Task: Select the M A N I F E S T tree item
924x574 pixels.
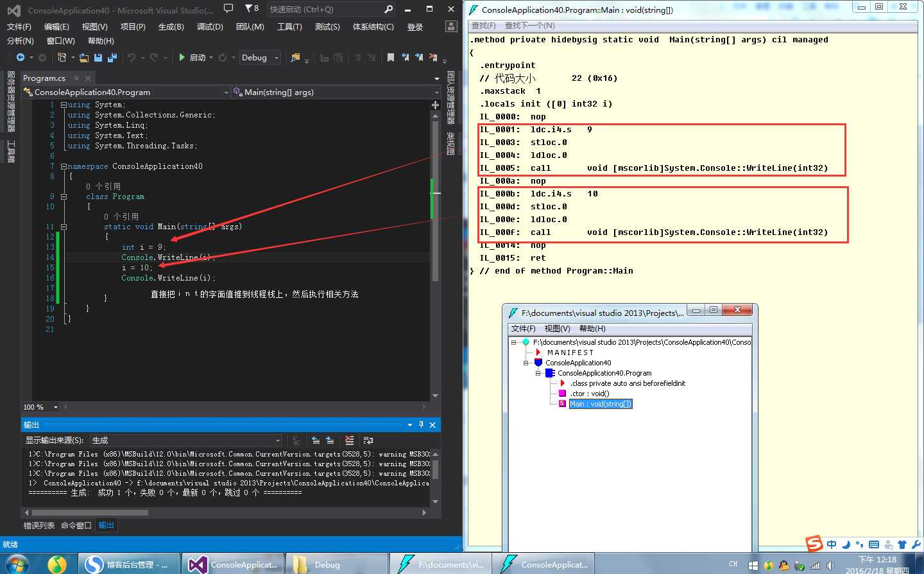Action: click(x=570, y=352)
